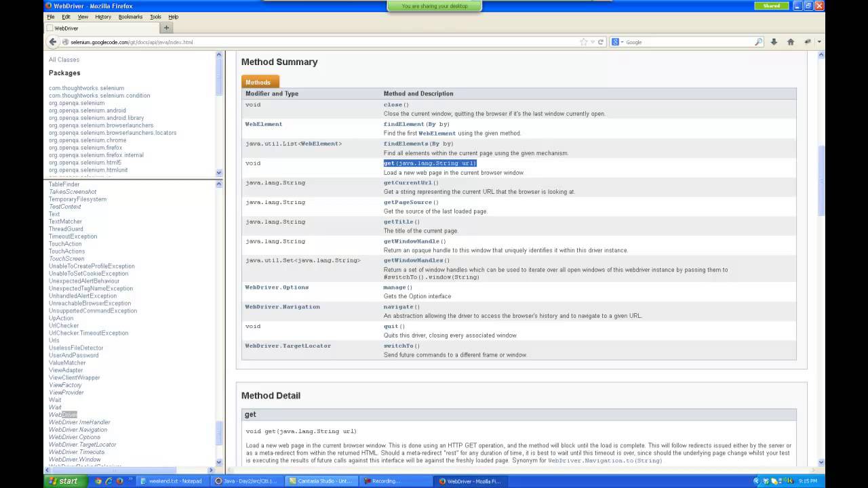Open the All Classes link
This screenshot has height=488, width=868.
(64, 60)
